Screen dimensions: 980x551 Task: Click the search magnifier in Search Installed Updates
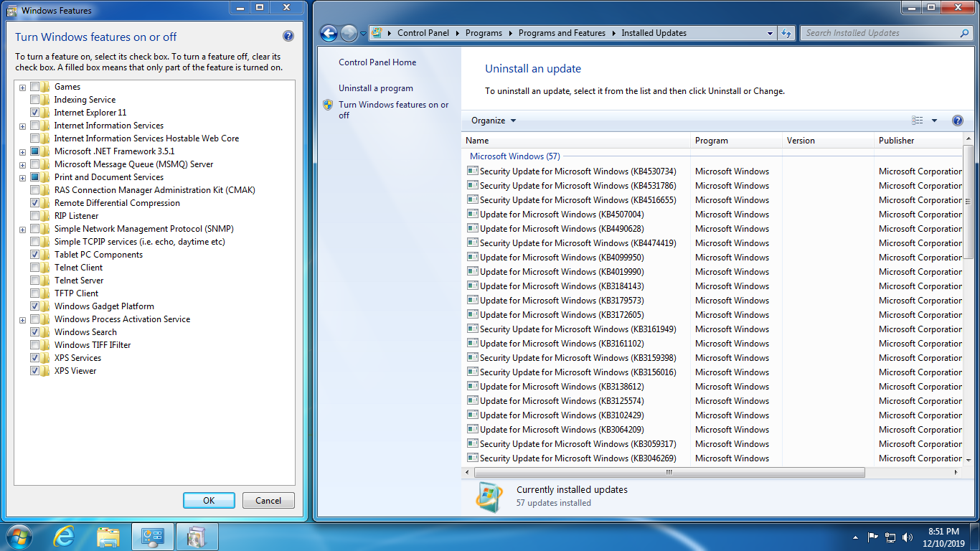[964, 33]
